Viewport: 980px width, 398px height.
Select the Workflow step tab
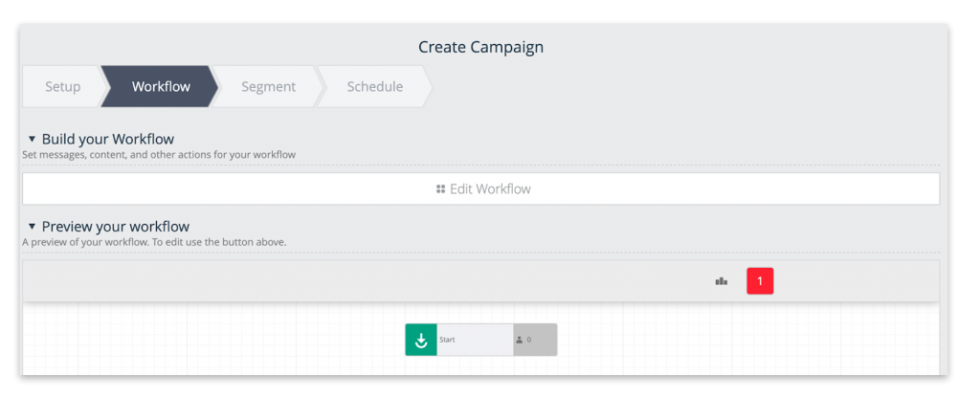click(x=161, y=87)
